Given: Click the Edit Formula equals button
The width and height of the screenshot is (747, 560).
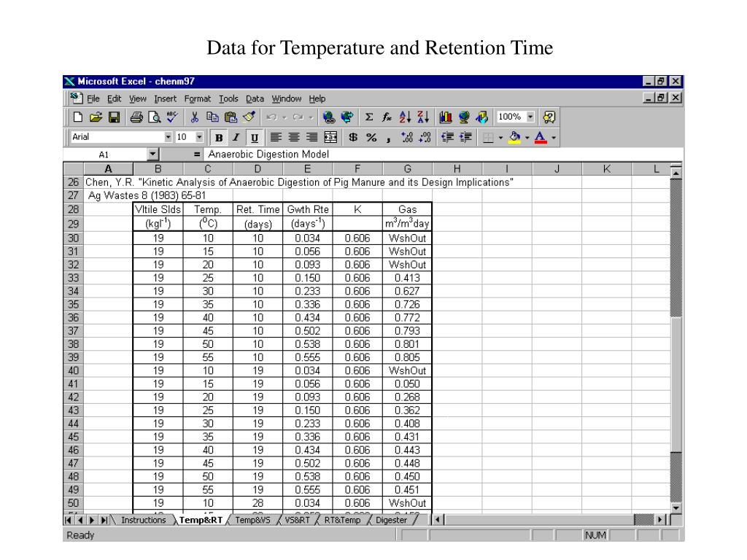Looking at the screenshot, I should [197, 155].
